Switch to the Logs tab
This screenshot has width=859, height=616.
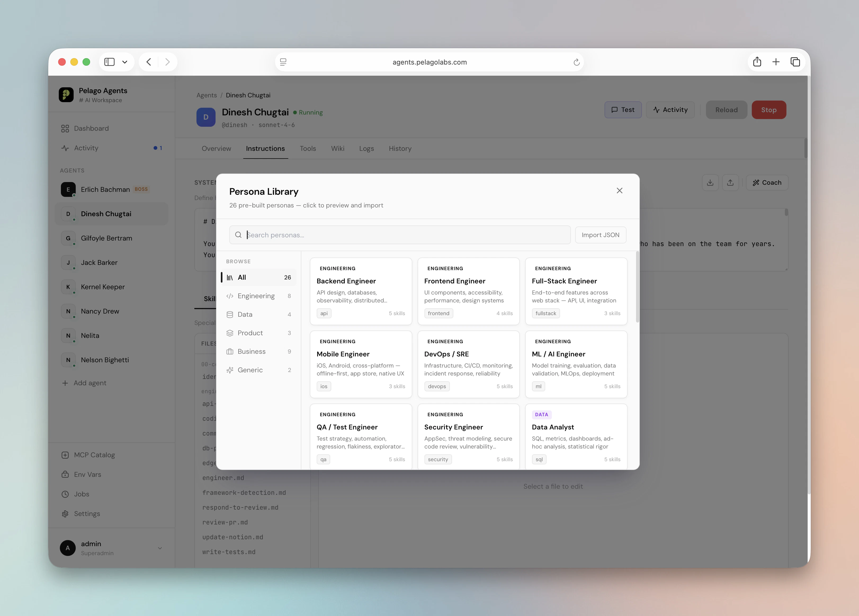(366, 149)
